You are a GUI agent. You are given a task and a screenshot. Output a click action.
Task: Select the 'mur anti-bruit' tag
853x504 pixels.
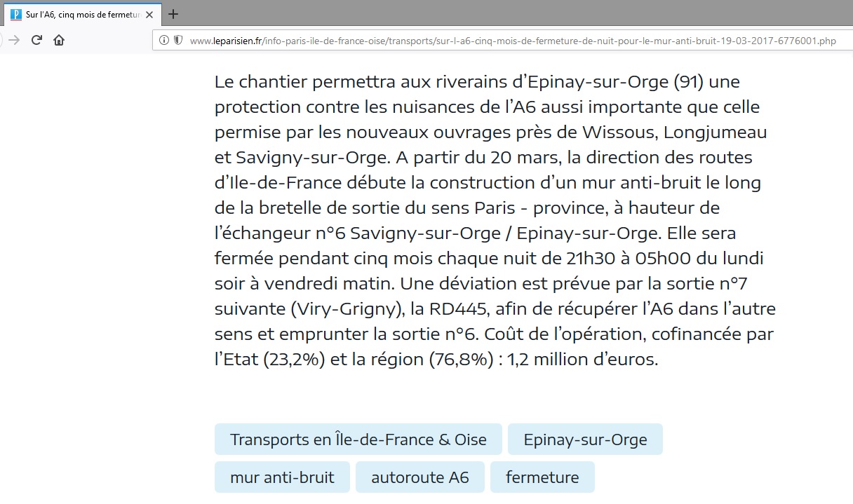282,477
